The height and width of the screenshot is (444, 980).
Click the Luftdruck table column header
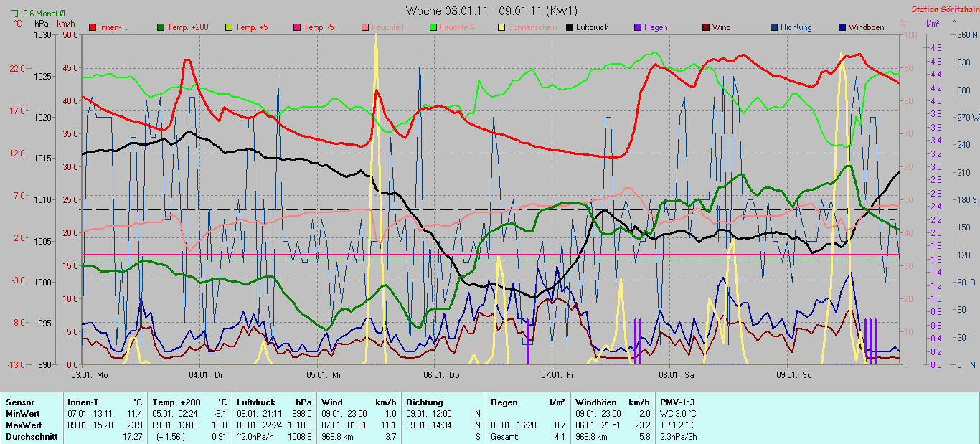[256, 402]
